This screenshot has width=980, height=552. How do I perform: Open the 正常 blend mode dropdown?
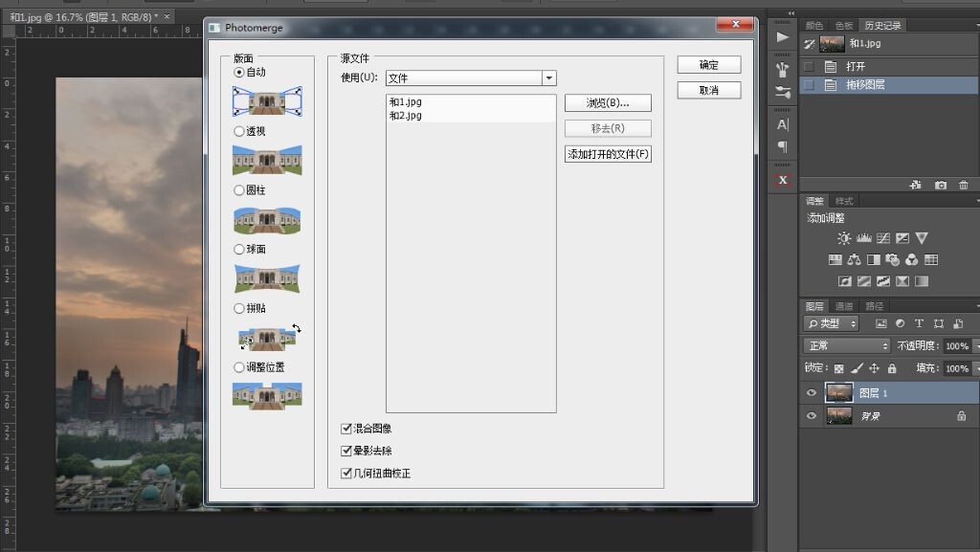(848, 345)
